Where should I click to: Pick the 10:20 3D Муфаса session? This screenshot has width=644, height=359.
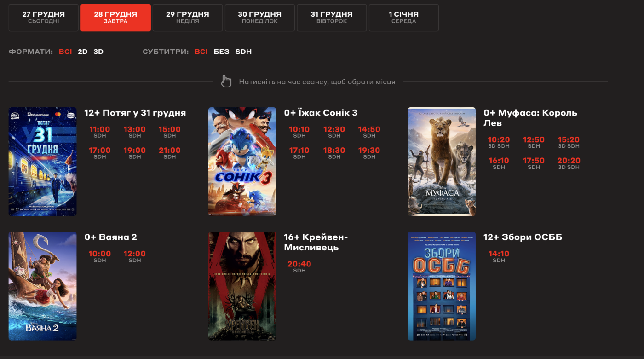pyautogui.click(x=499, y=142)
